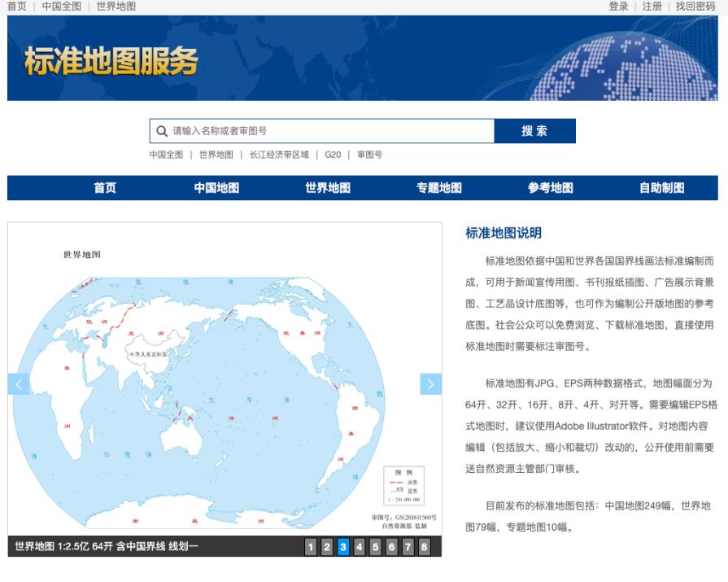
Task: Jump to carousel slide 8
Action: pos(424,547)
